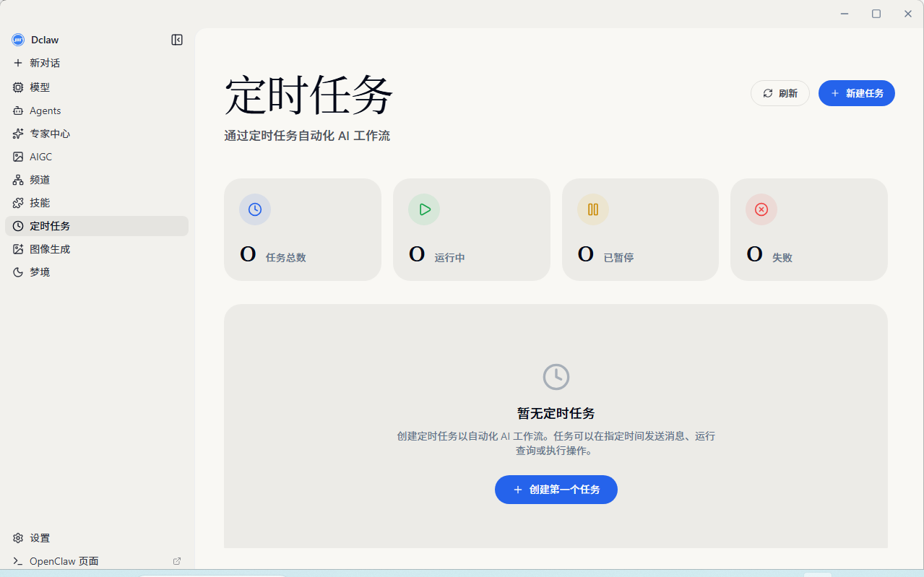Screen dimensions: 924x577
Task: Open 图像生成 page
Action: [x=97, y=249]
